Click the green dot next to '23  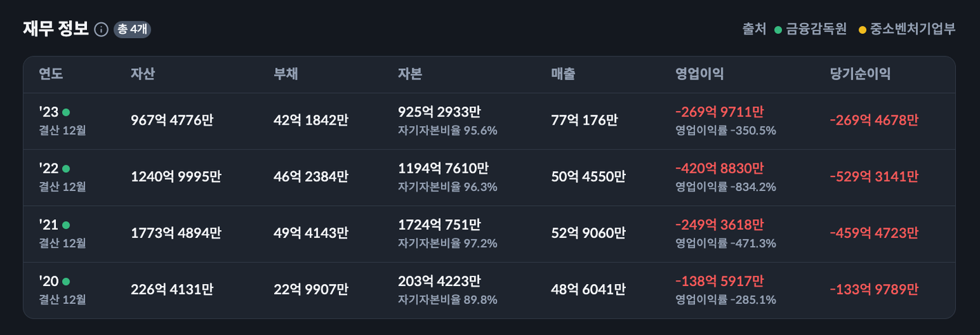point(66,112)
